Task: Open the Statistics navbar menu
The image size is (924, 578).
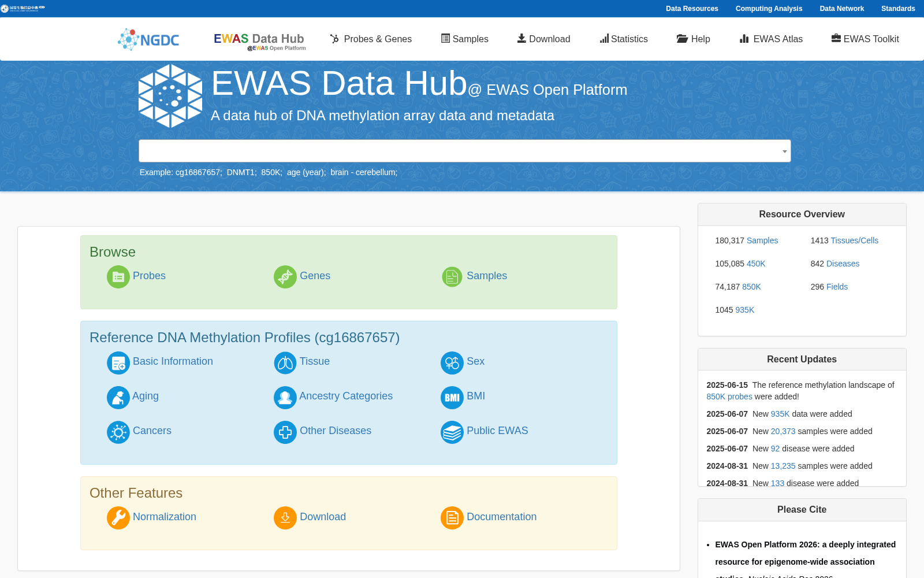Action: coord(624,39)
